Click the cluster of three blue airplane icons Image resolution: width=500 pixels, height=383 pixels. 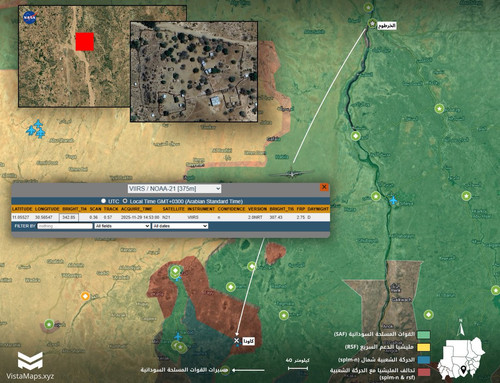pyautogui.click(x=36, y=129)
